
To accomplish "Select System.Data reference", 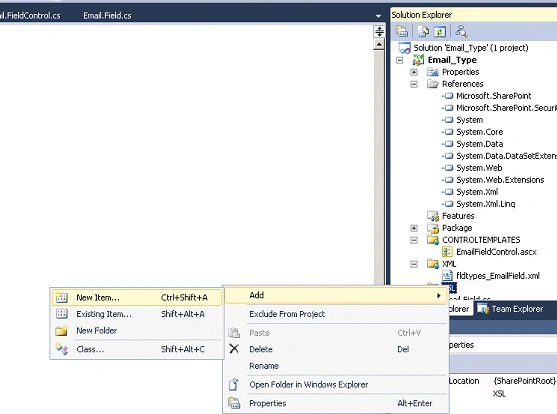I will 479,144.
